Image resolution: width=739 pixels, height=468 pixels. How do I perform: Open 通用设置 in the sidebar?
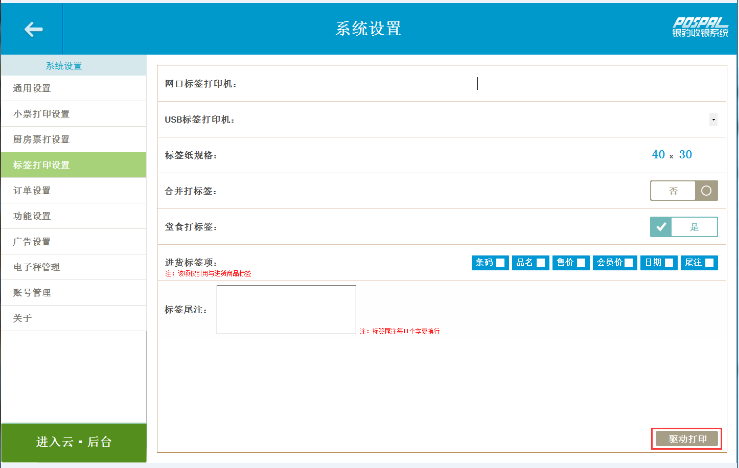(32, 88)
